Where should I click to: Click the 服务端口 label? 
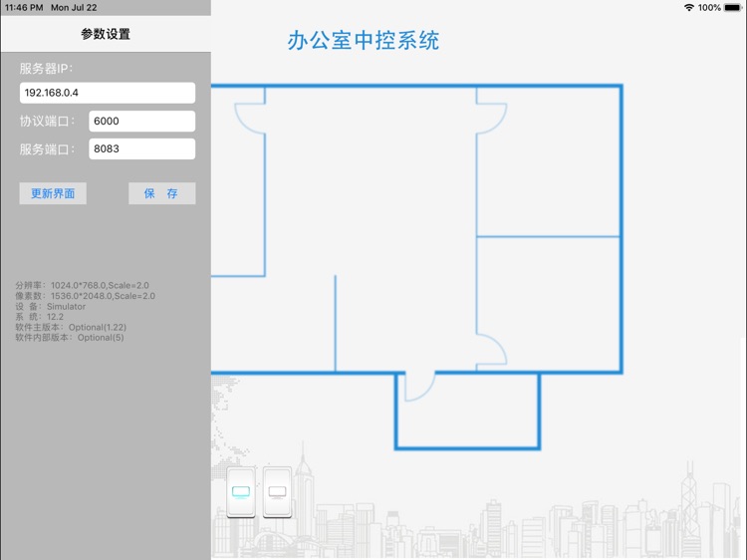(47, 149)
